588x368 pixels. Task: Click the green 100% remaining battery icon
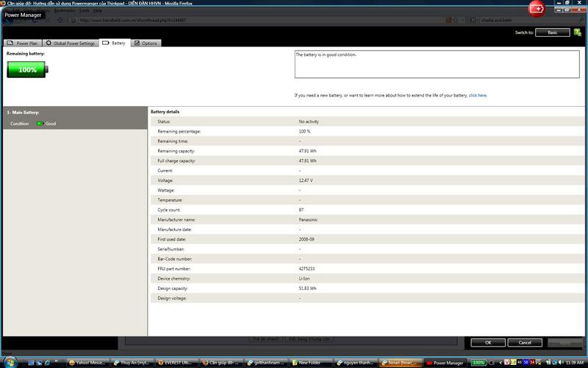click(x=29, y=69)
